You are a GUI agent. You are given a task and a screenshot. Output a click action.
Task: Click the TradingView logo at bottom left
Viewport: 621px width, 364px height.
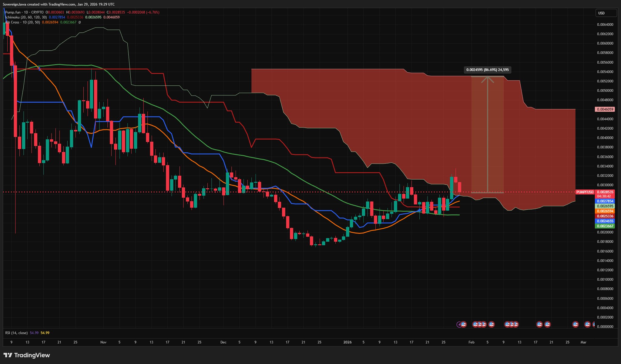click(x=27, y=355)
